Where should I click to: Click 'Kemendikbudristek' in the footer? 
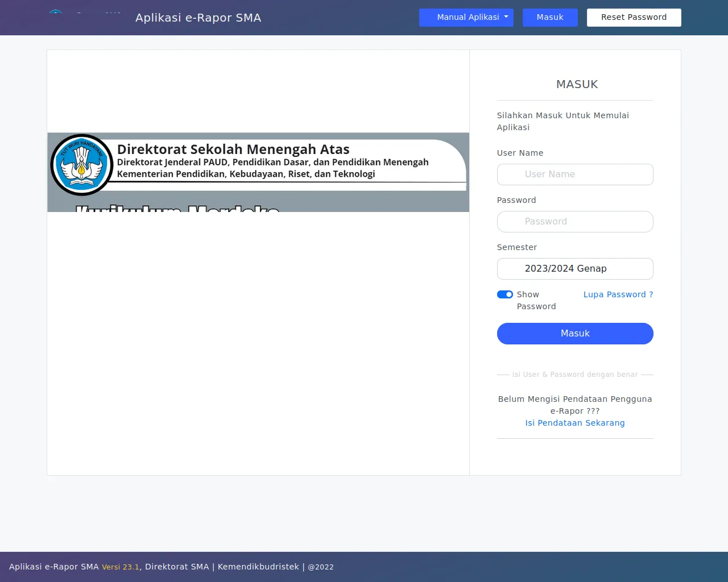[258, 567]
